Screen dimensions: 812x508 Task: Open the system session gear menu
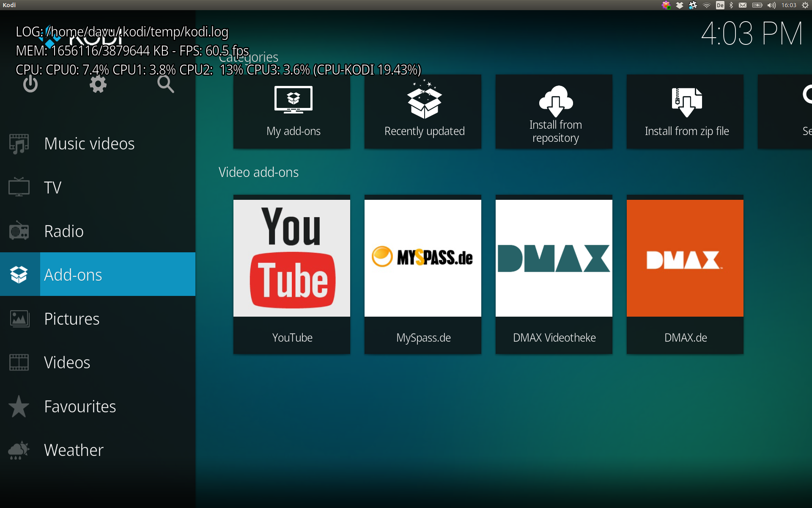pos(805,5)
